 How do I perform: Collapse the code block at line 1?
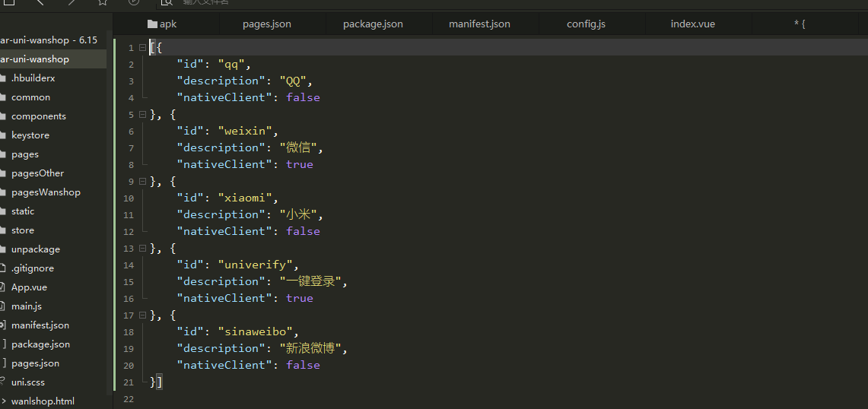pyautogui.click(x=142, y=47)
